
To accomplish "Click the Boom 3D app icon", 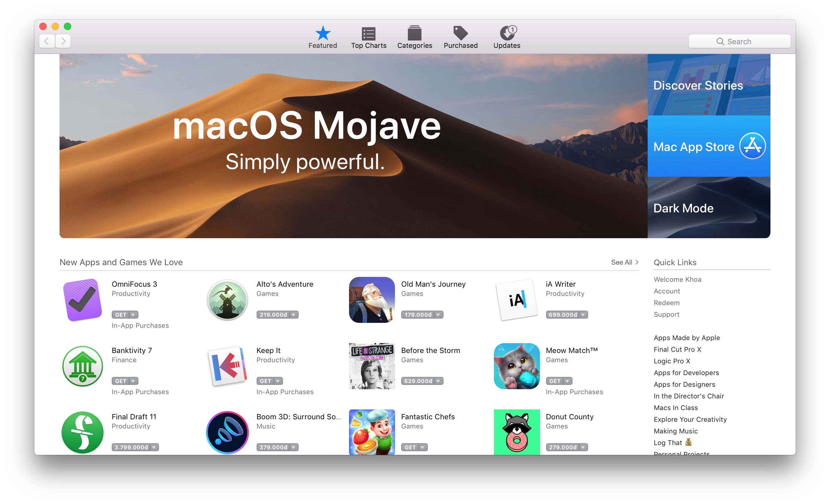I will [227, 432].
